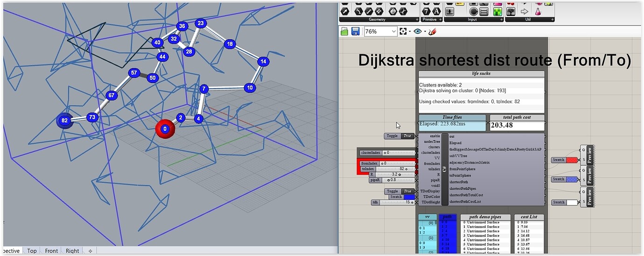Select the mesh-shaped hexagon icon in Geometry
The image size is (644, 256).
click(x=403, y=11)
